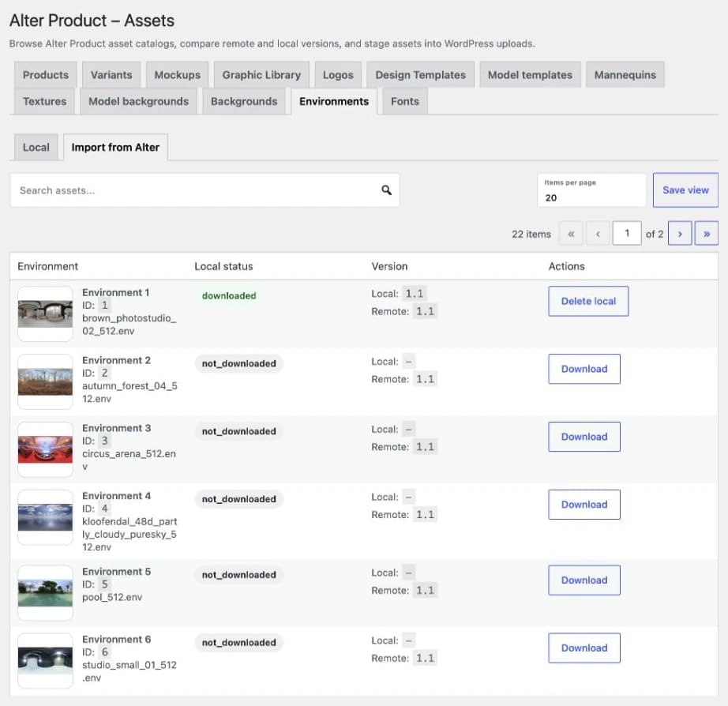Click the current page number field

pyautogui.click(x=627, y=233)
